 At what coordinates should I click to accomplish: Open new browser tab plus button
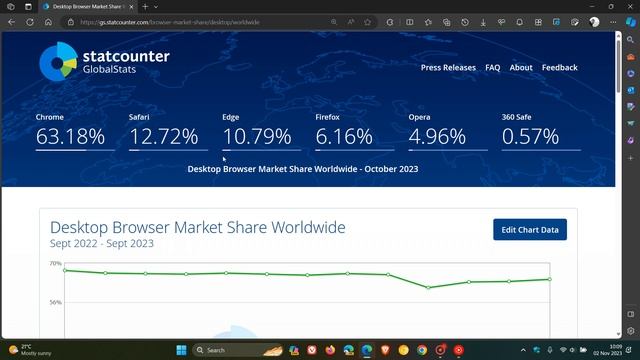point(145,7)
